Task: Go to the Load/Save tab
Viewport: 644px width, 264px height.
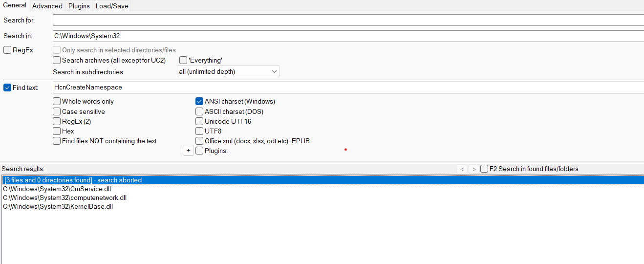Action: coord(112,6)
